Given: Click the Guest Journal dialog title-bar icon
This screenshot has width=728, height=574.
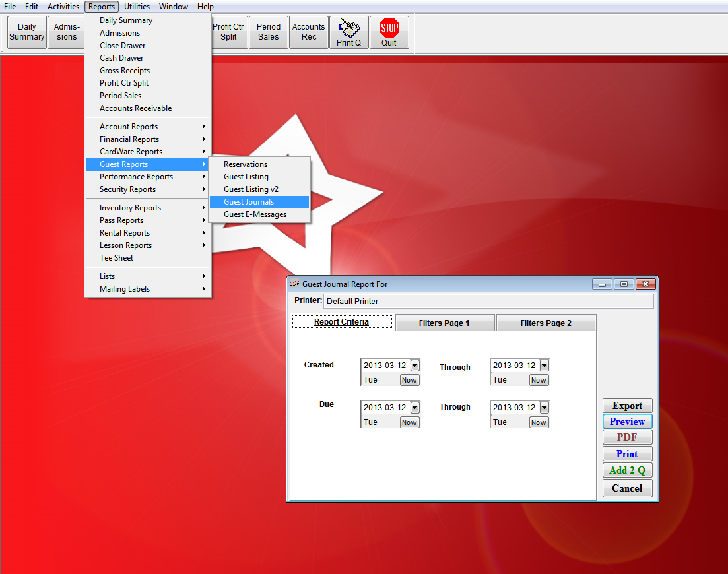Looking at the screenshot, I should 294,283.
